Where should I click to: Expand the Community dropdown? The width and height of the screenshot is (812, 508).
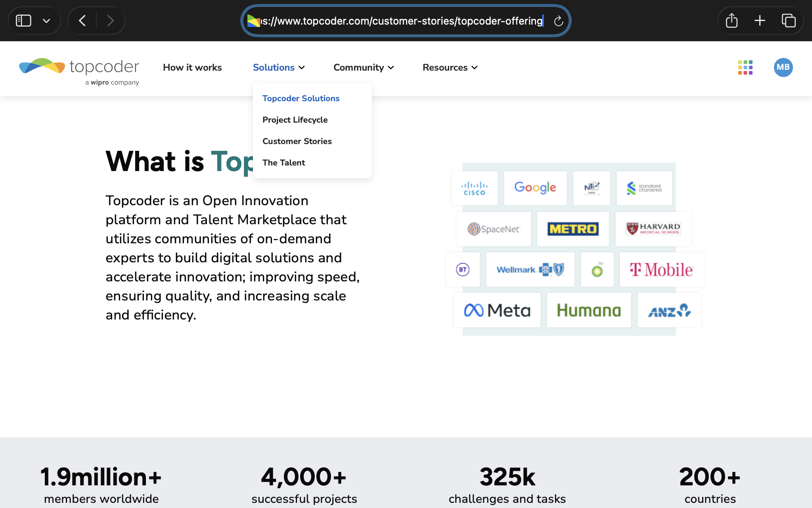pos(364,67)
